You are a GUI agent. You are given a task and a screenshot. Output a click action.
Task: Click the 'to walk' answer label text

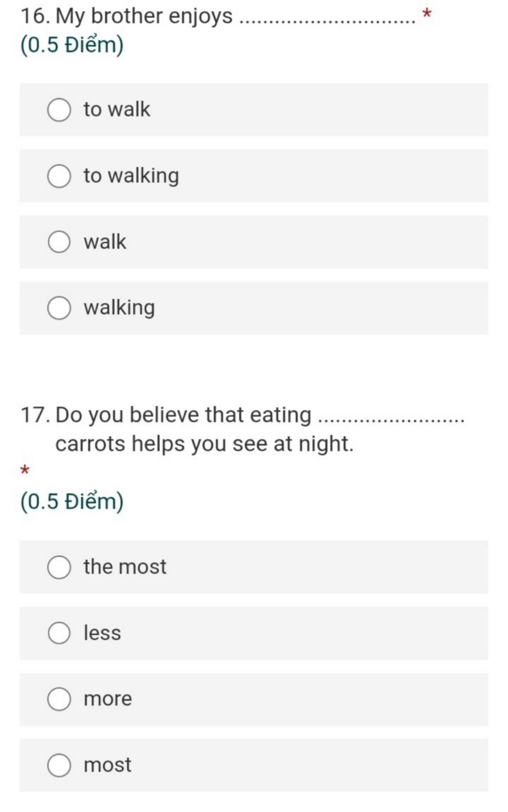click(117, 110)
